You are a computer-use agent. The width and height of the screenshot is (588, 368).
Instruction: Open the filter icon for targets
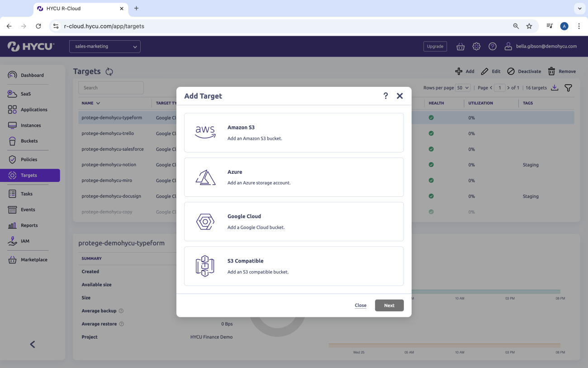click(568, 88)
